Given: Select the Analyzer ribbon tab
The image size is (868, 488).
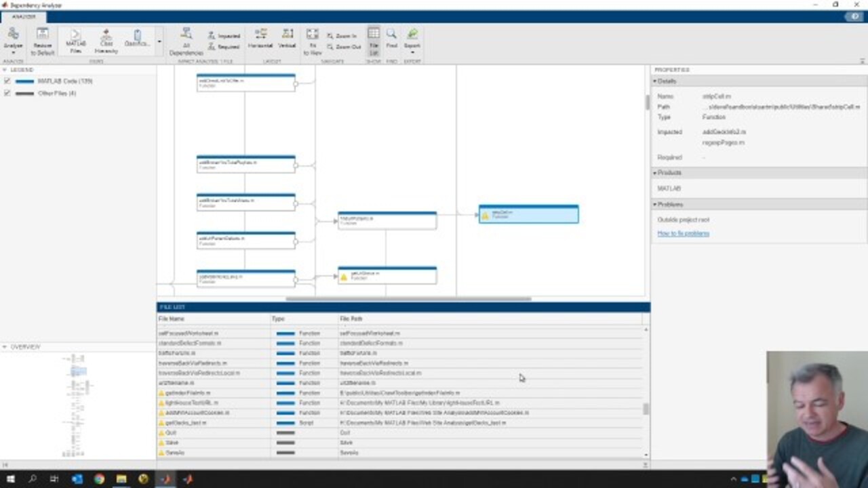Looking at the screenshot, I should pos(24,16).
